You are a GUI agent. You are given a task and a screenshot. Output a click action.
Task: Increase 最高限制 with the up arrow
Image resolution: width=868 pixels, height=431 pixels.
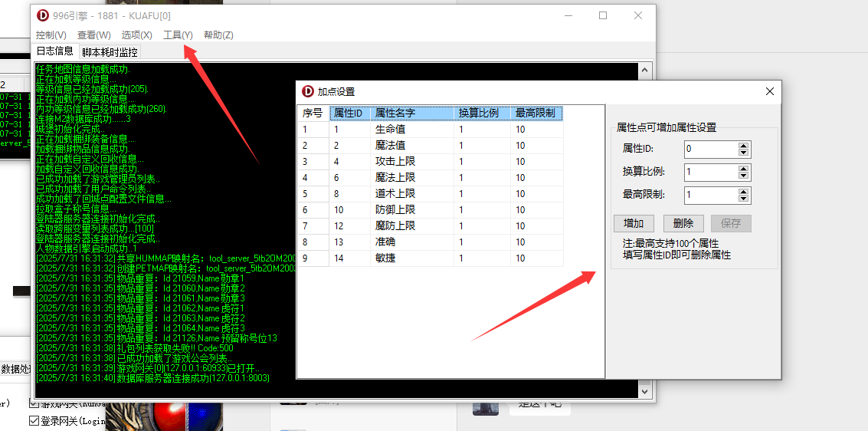point(743,192)
